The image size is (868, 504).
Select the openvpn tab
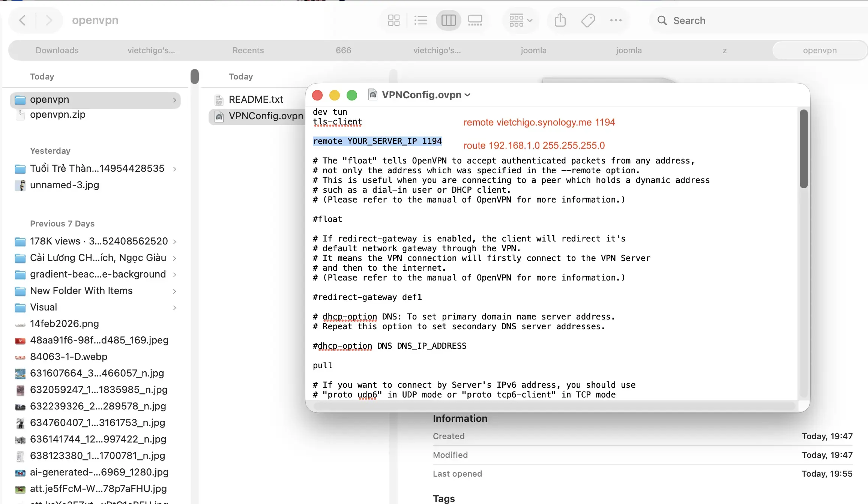pyautogui.click(x=820, y=50)
